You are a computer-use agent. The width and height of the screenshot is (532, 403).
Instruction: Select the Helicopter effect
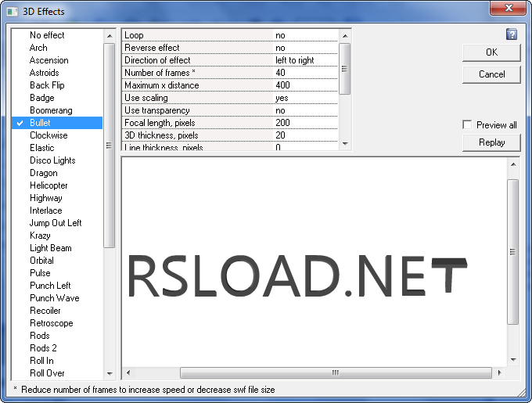(57, 185)
